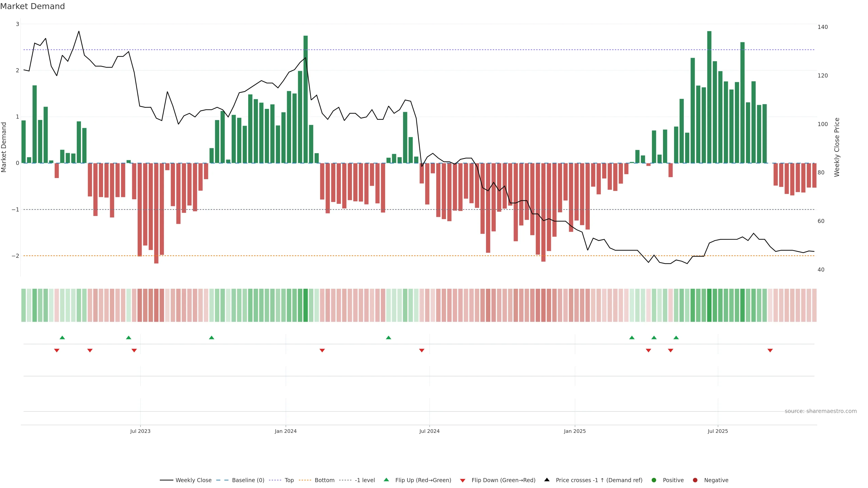Click the green Flip Up legend triangle
The height and width of the screenshot is (488, 868).
pyautogui.click(x=387, y=480)
